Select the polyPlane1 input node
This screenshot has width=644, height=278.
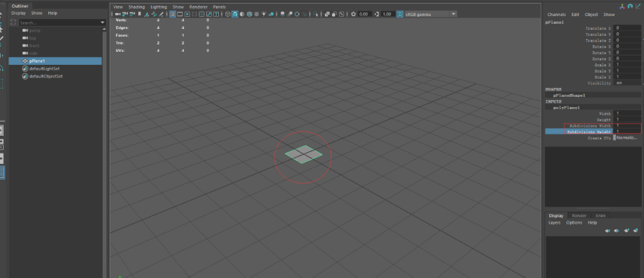pyautogui.click(x=566, y=107)
